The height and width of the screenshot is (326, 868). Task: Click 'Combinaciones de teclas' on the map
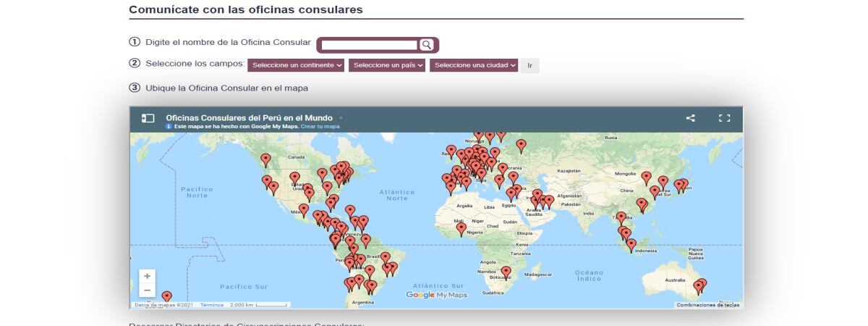707,305
